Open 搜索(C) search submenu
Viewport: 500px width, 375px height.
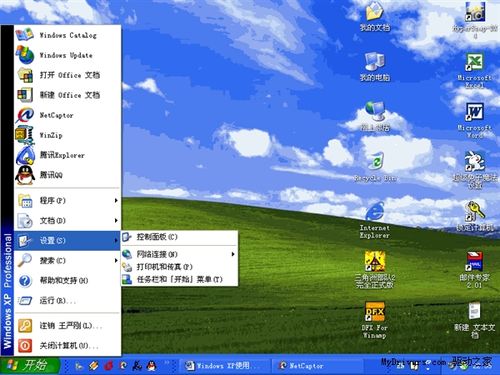point(67,260)
